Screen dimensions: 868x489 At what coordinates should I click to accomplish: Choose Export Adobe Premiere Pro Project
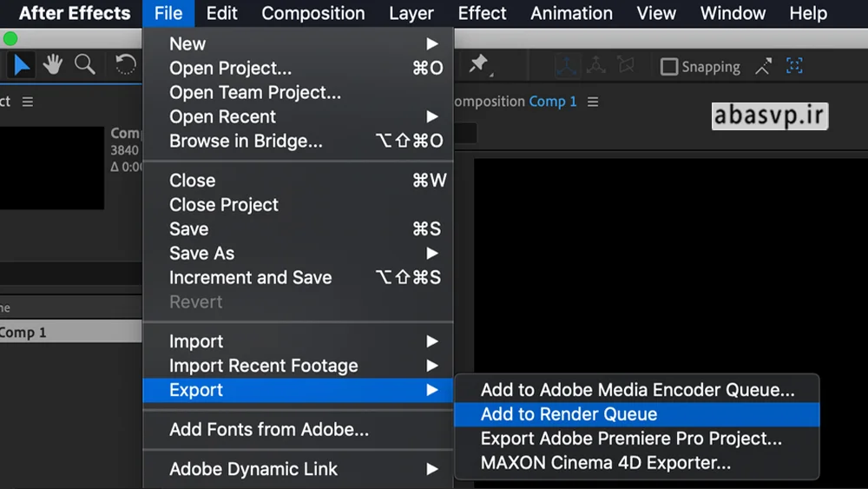(636, 439)
